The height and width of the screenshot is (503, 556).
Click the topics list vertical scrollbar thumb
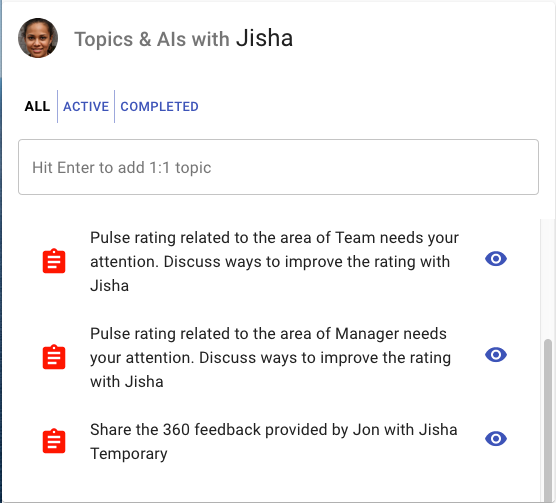(x=548, y=420)
